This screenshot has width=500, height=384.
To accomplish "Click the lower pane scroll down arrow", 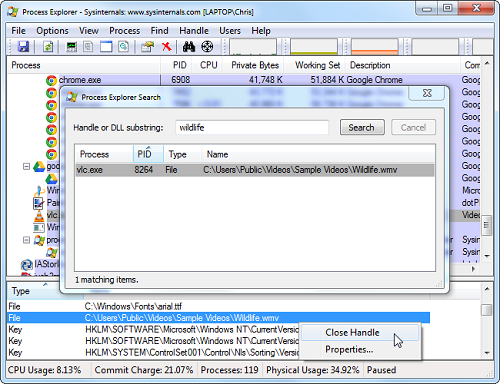I will [x=487, y=353].
